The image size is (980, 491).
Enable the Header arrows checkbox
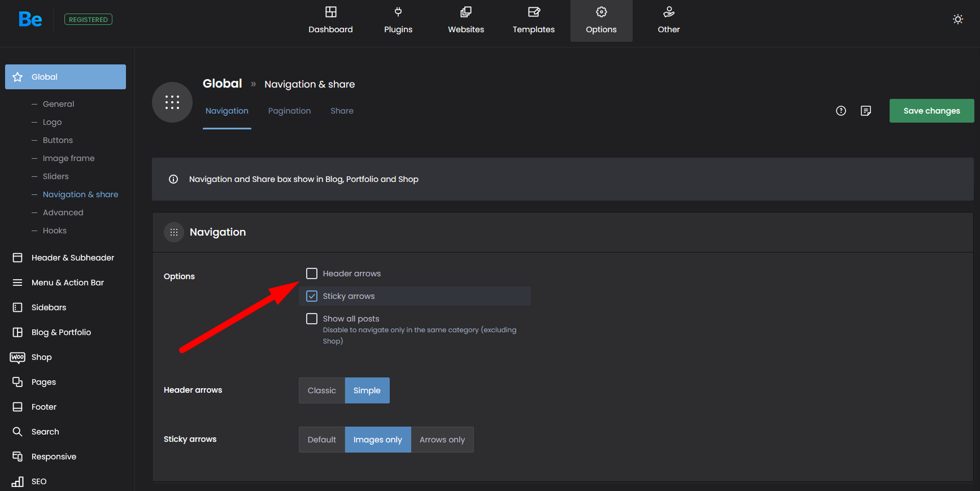(312, 273)
